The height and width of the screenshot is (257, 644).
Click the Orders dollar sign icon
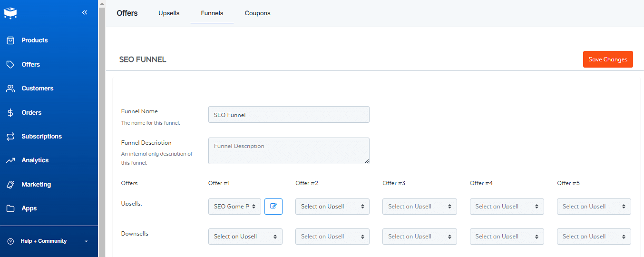click(x=10, y=113)
